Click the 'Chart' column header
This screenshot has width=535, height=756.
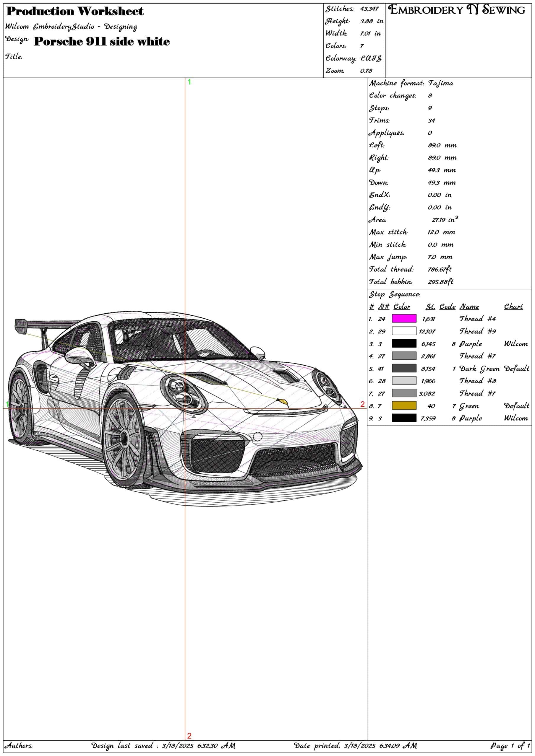pyautogui.click(x=513, y=307)
